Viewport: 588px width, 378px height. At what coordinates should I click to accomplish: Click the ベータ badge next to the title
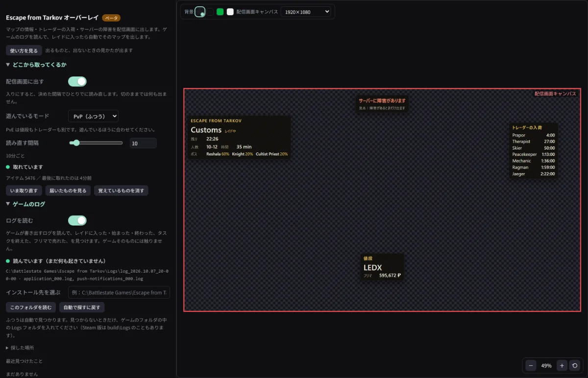[x=111, y=18]
